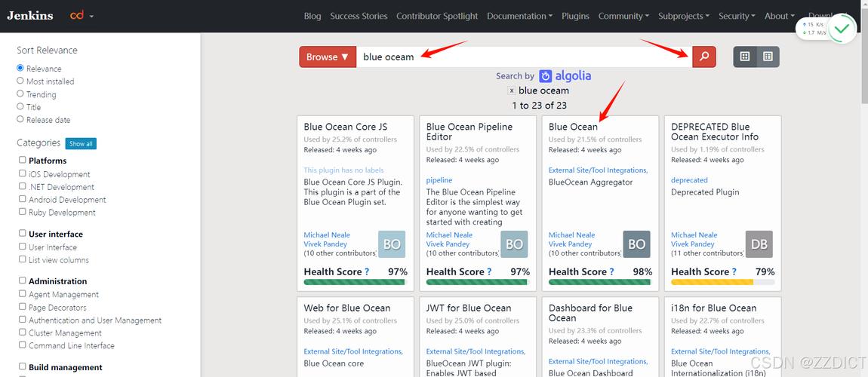
Task: Check the Administration category checkbox
Action: point(22,280)
